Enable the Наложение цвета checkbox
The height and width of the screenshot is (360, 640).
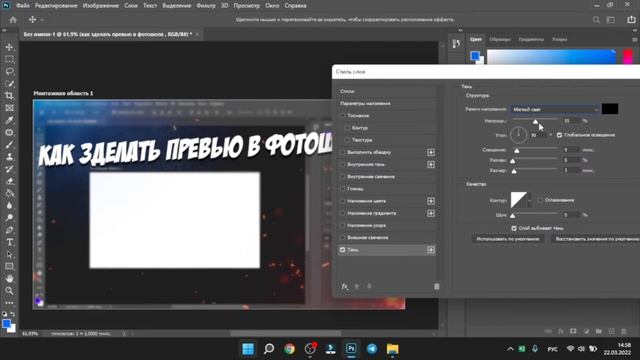pos(343,201)
